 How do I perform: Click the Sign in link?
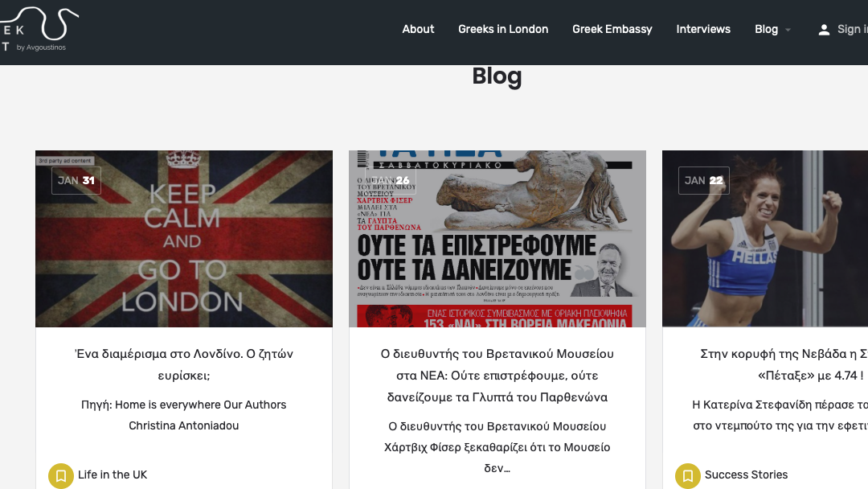click(853, 29)
